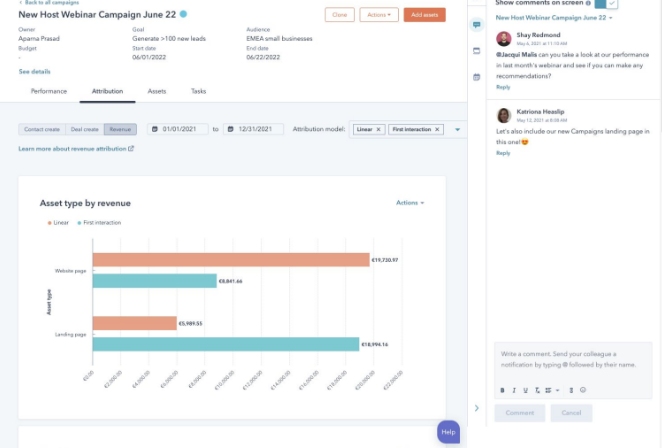Toggle Show comments on screen switch
Viewport: 662px width, 448px height.
click(606, 3)
